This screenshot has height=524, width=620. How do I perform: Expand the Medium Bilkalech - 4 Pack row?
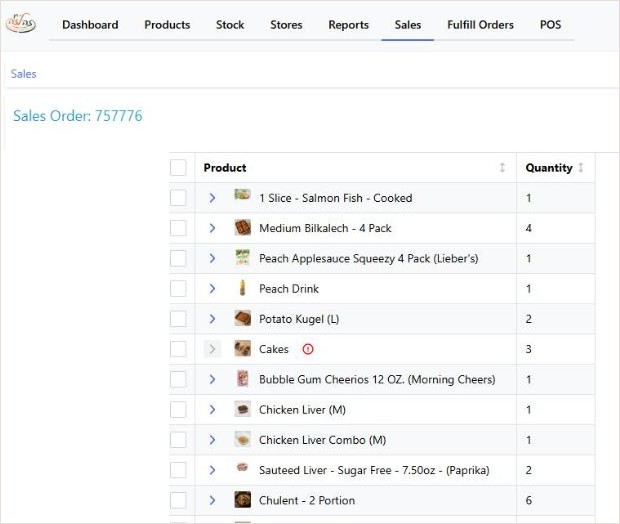[212, 228]
